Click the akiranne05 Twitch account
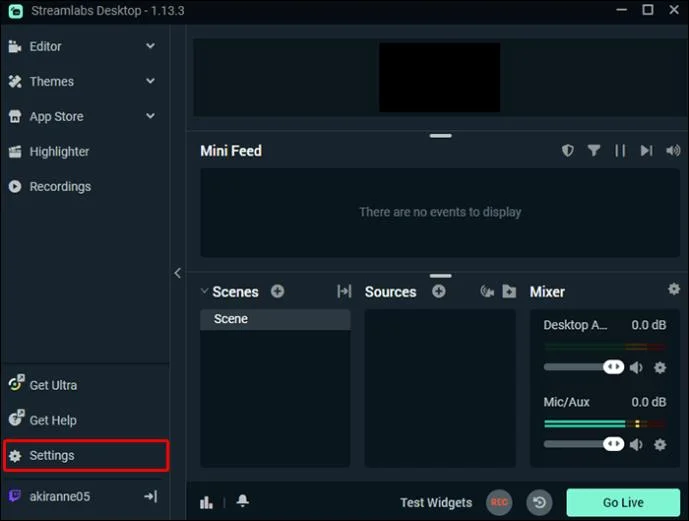This screenshot has width=689, height=521. (x=59, y=496)
